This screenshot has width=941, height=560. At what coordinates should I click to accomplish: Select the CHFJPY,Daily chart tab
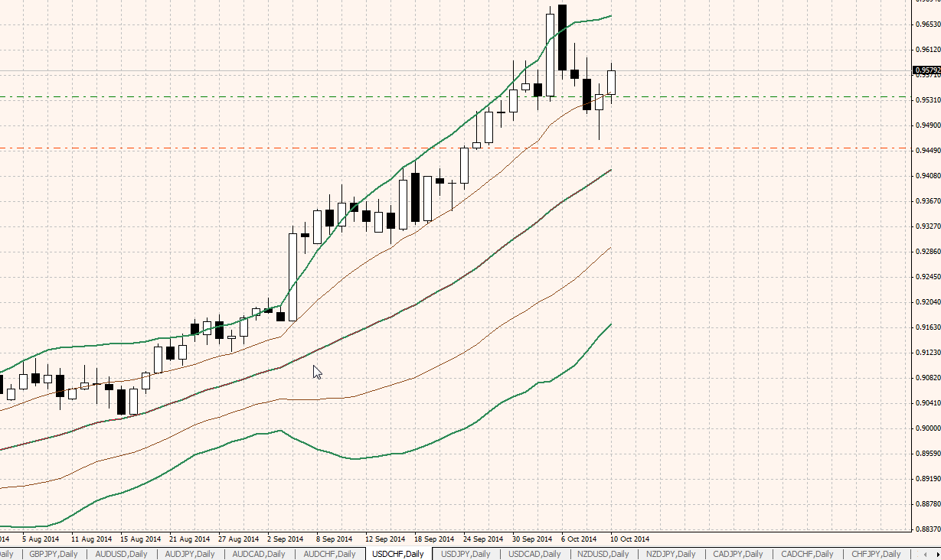click(876, 554)
